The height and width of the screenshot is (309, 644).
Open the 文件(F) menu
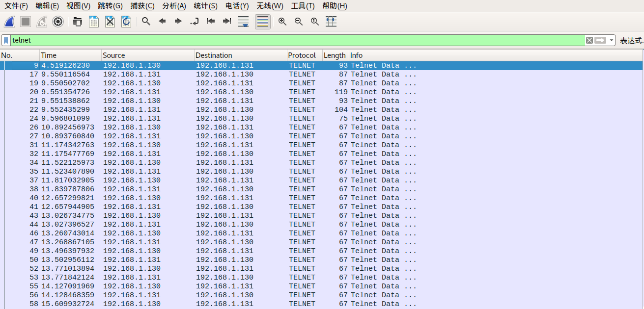(16, 6)
